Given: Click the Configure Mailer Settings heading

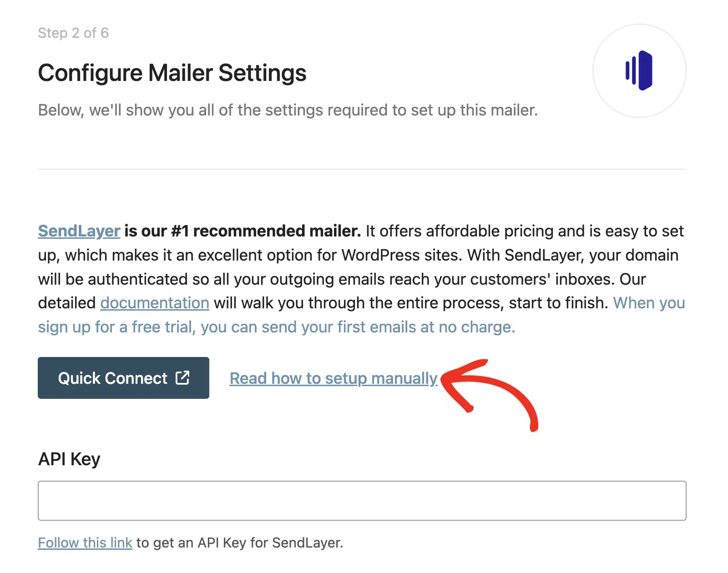Looking at the screenshot, I should 172,73.
